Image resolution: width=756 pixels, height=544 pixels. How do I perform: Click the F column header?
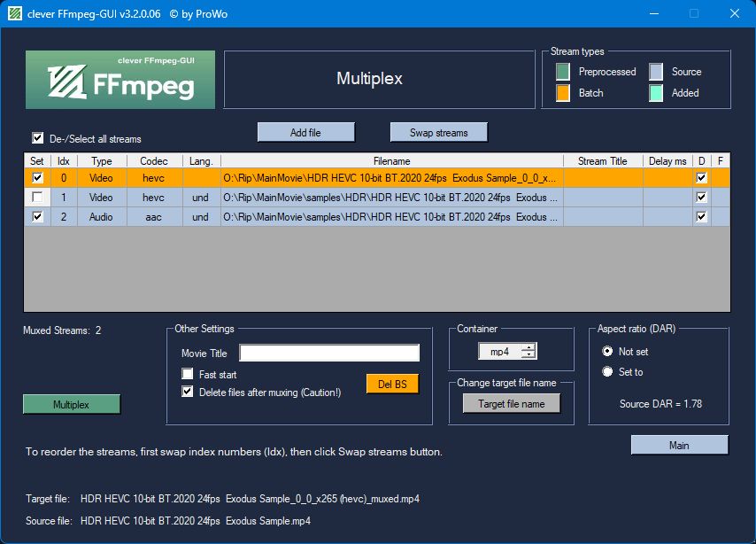[x=721, y=160]
